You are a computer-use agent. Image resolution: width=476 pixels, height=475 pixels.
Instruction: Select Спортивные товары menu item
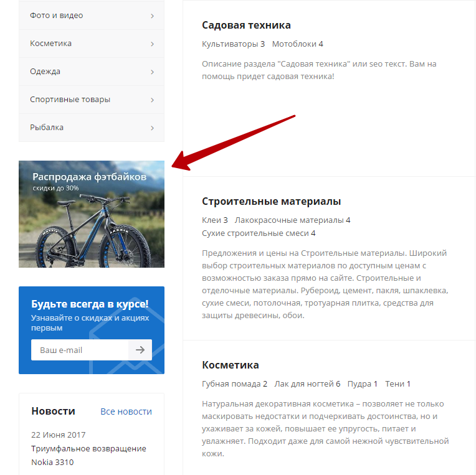tap(92, 100)
